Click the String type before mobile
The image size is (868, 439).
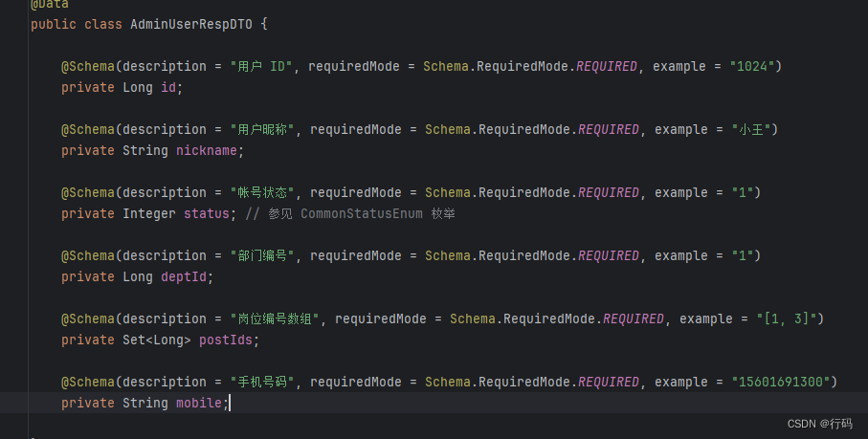(x=145, y=403)
